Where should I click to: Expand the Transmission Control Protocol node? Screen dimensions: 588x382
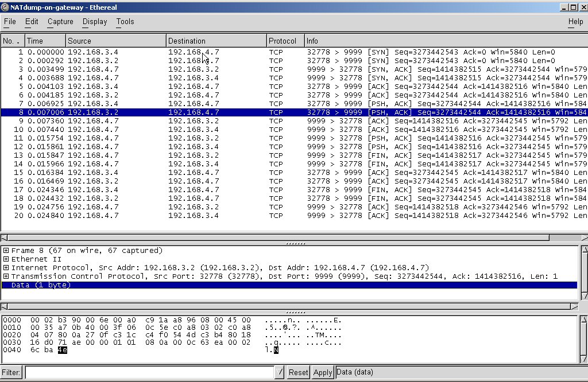[x=6, y=276]
